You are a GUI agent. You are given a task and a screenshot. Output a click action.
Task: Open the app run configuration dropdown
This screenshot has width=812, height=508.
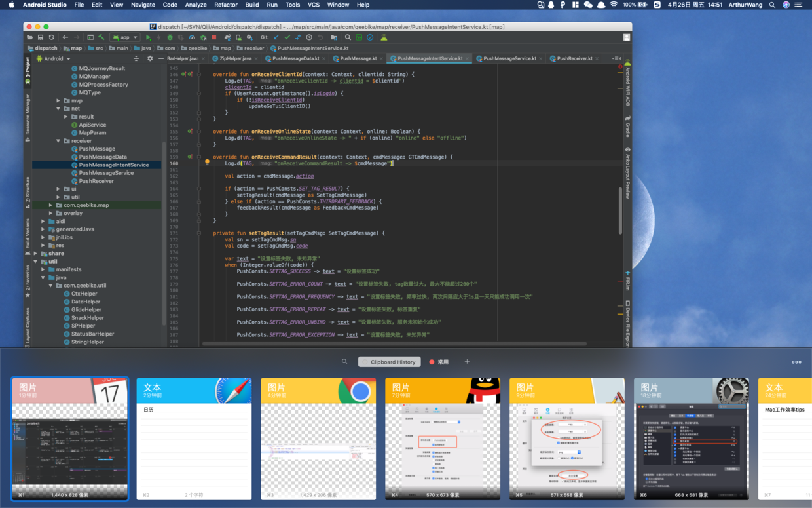(x=125, y=37)
